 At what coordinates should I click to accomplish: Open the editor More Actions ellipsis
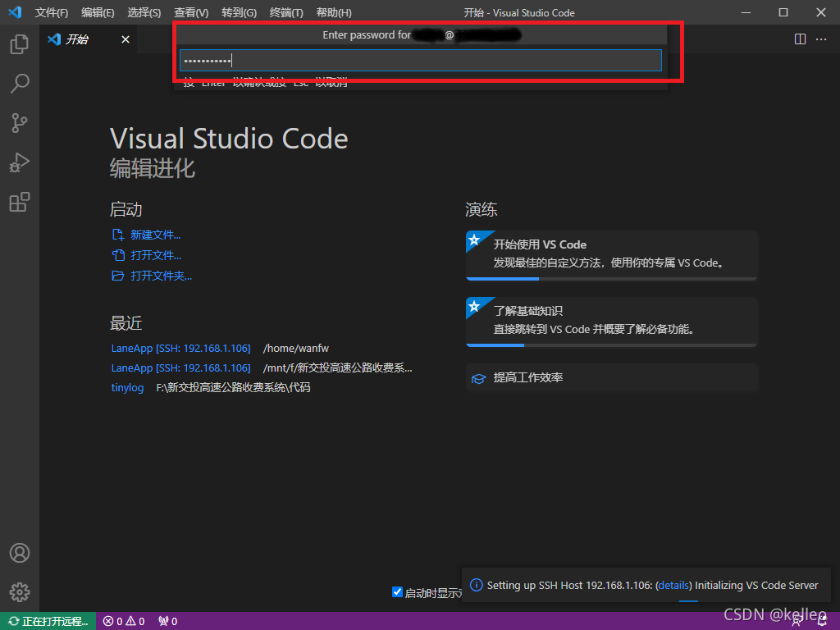[820, 39]
